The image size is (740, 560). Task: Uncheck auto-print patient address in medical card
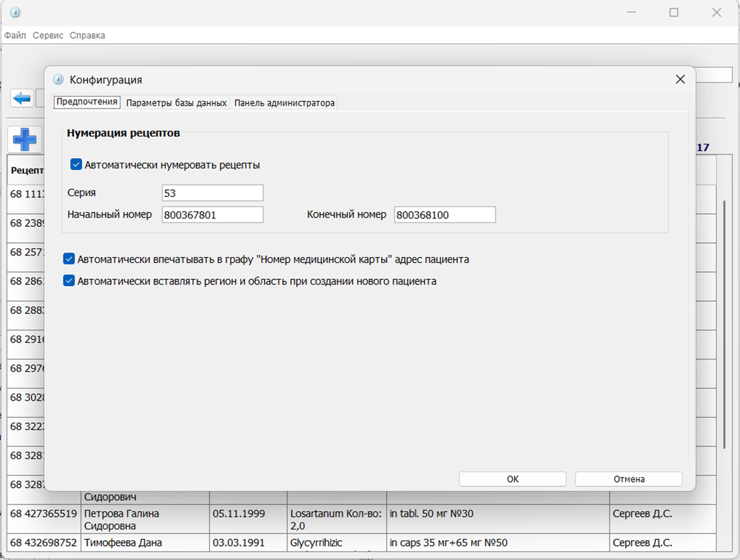coord(69,259)
